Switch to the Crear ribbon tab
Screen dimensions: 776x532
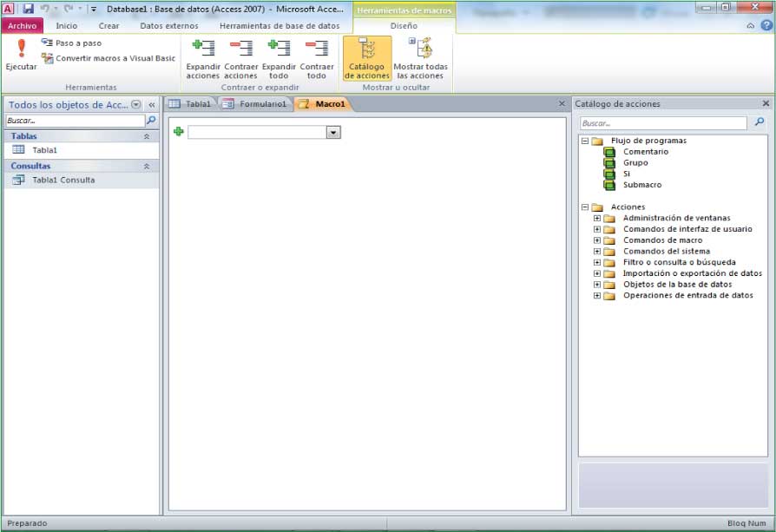(x=109, y=26)
